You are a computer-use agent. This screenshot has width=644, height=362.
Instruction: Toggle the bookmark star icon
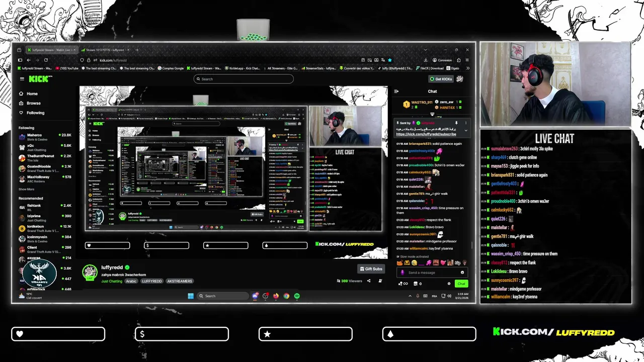point(390,60)
